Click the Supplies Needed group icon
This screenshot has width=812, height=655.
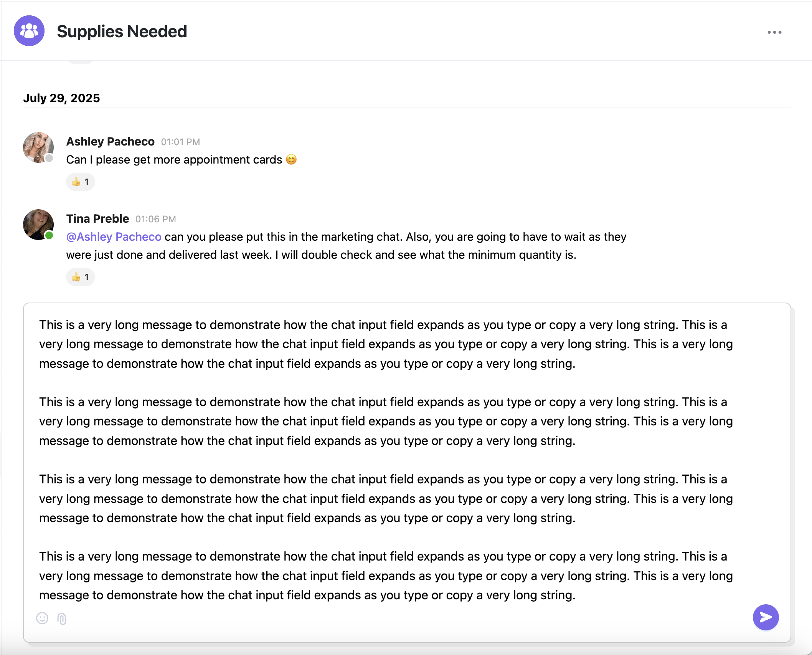tap(29, 31)
